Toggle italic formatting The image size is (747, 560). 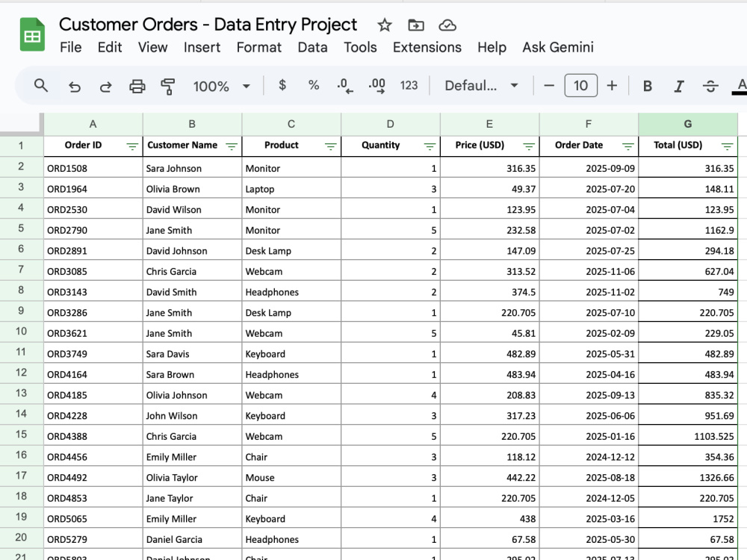click(x=679, y=86)
